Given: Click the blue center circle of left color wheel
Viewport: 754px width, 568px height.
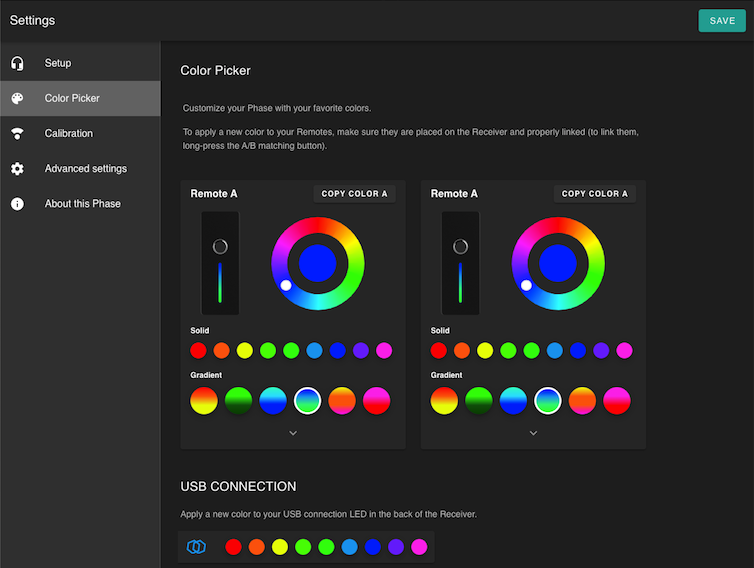Looking at the screenshot, I should tap(317, 263).
